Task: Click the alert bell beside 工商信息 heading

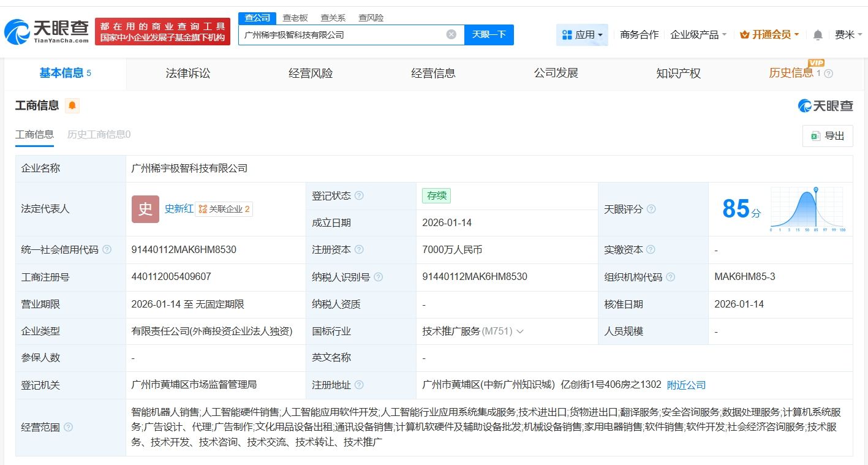Action: pos(72,105)
